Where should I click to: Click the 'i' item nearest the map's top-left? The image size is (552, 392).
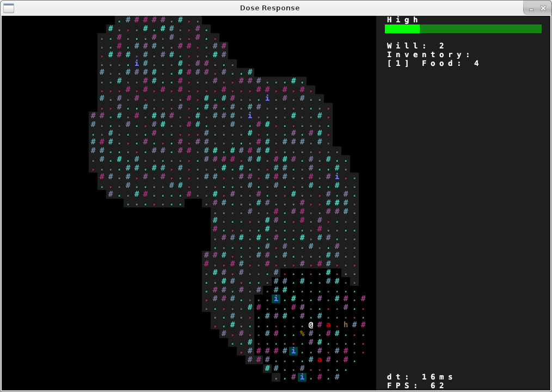click(x=137, y=63)
